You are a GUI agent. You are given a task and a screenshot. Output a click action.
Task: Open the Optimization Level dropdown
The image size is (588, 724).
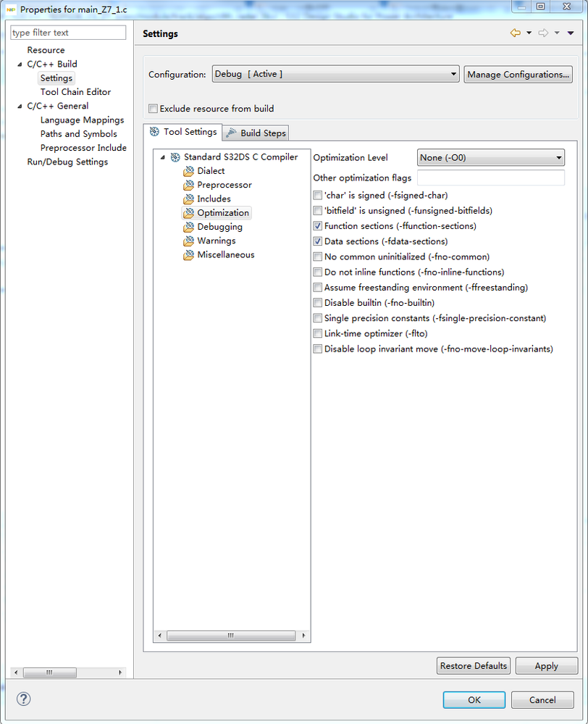tap(491, 157)
